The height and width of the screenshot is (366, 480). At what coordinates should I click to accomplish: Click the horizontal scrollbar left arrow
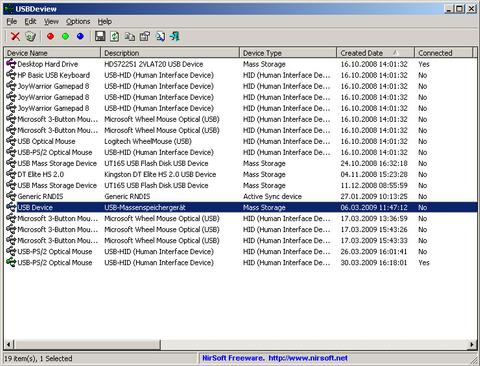click(x=9, y=344)
